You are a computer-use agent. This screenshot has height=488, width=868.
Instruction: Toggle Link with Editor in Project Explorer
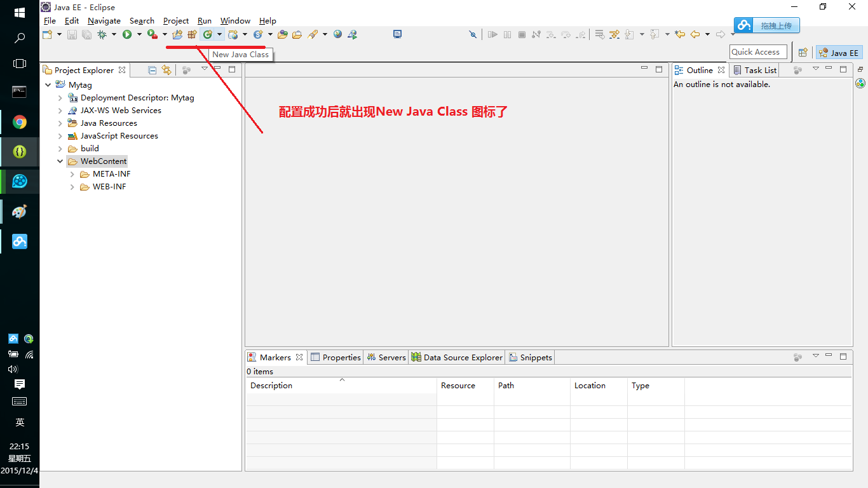tap(166, 70)
